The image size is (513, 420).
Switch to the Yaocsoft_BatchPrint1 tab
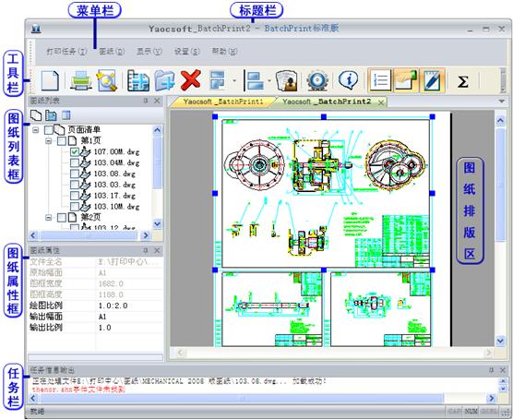222,102
